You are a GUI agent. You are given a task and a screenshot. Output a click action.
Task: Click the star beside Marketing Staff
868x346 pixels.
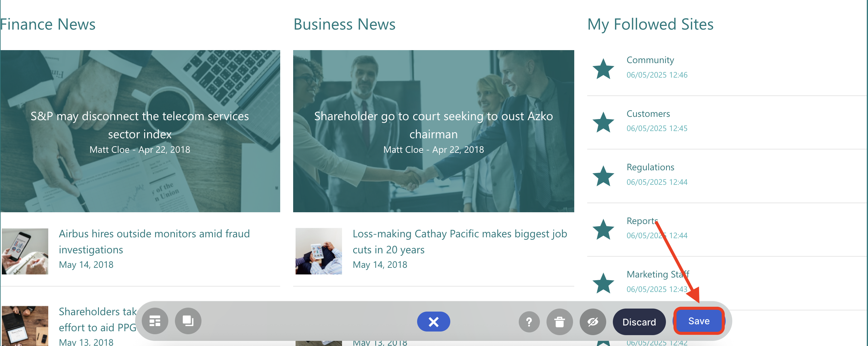(603, 283)
